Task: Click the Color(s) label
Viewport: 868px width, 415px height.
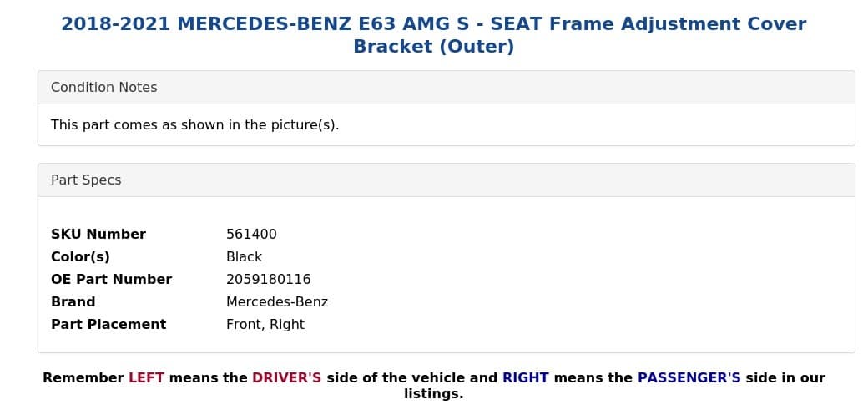Action: pos(80,257)
